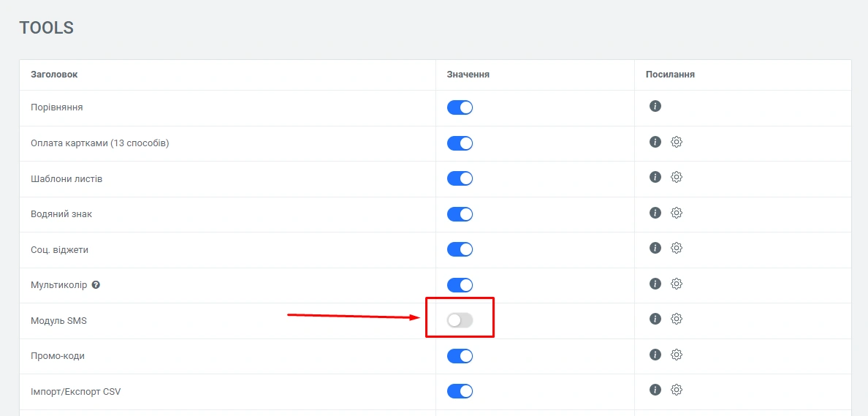Open Модуль SMS settings gear

pos(677,319)
